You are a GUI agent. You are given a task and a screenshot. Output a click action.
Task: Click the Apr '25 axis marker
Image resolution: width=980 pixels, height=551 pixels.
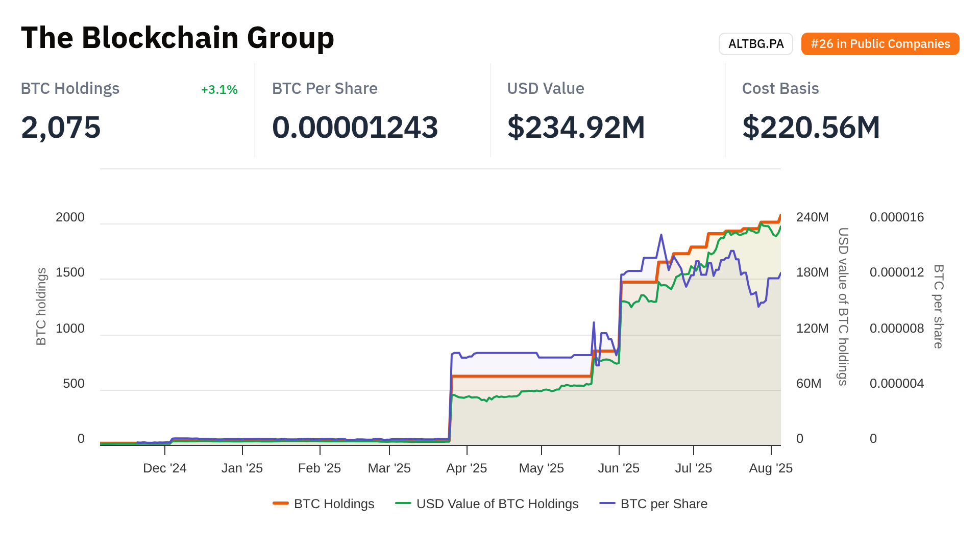[x=467, y=468]
